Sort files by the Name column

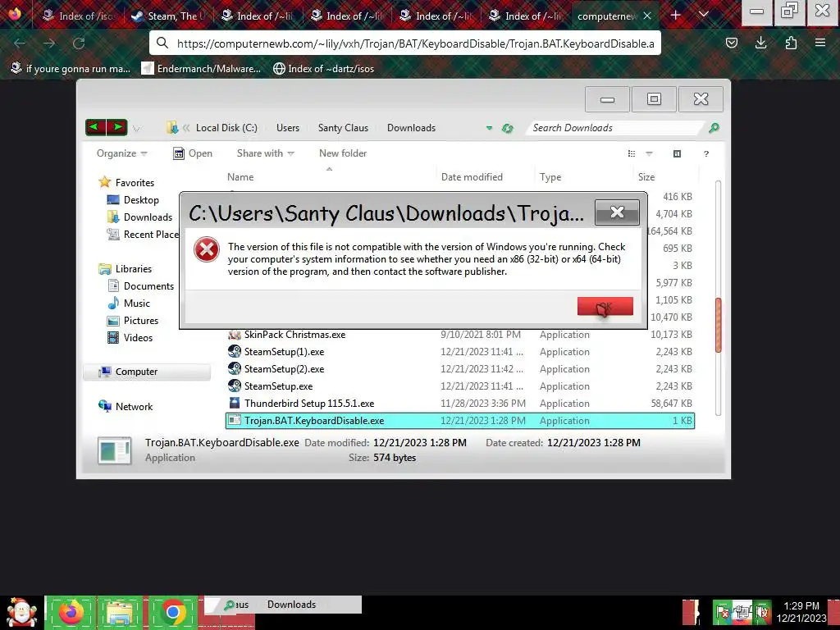coord(330,177)
